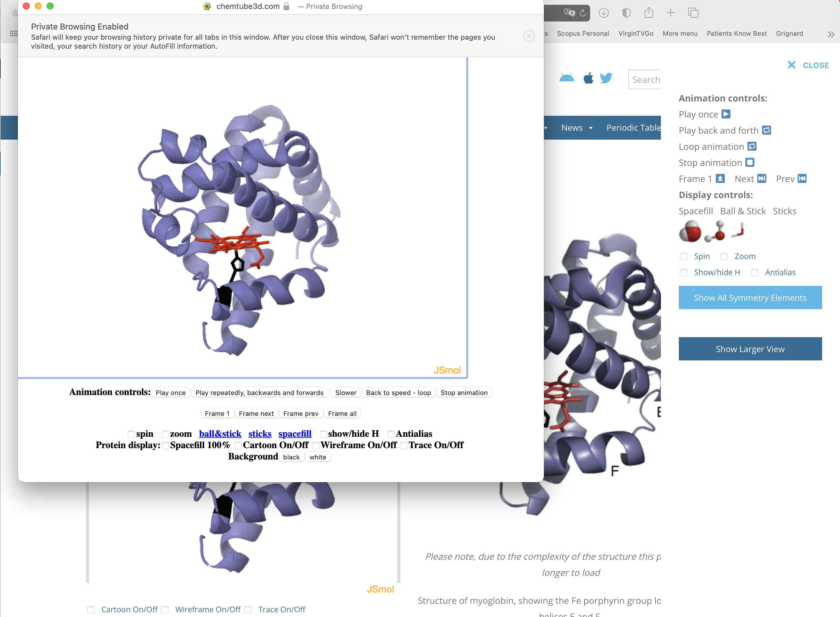Open a new tab with plus icon
The image size is (840, 617).
[670, 13]
